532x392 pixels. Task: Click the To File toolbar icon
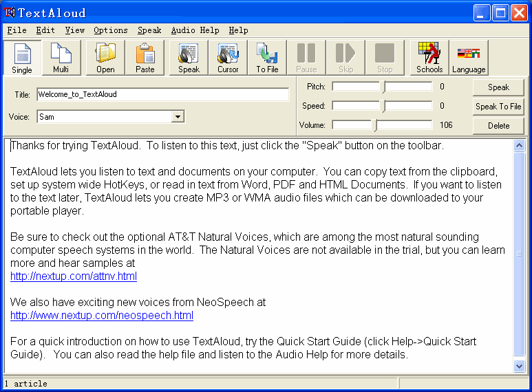267,58
